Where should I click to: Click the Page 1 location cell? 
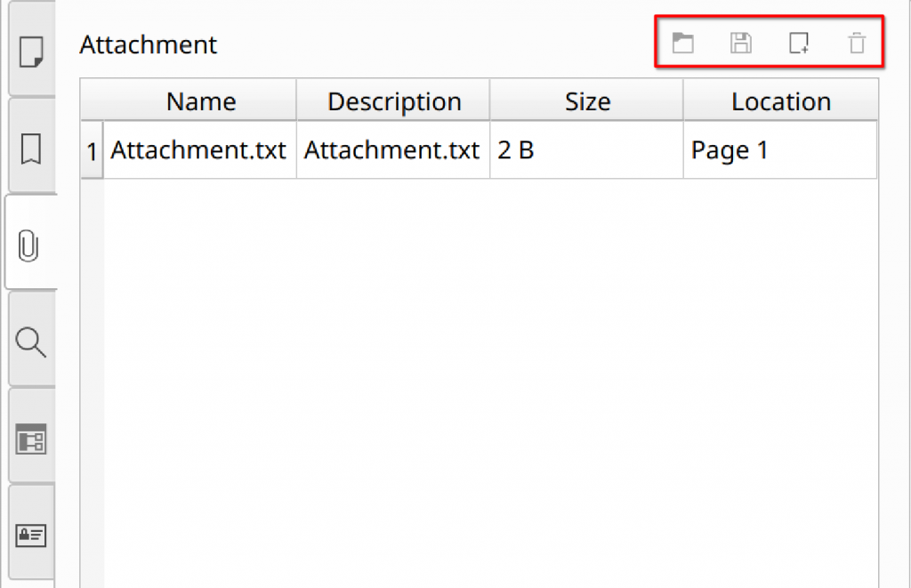[730, 150]
